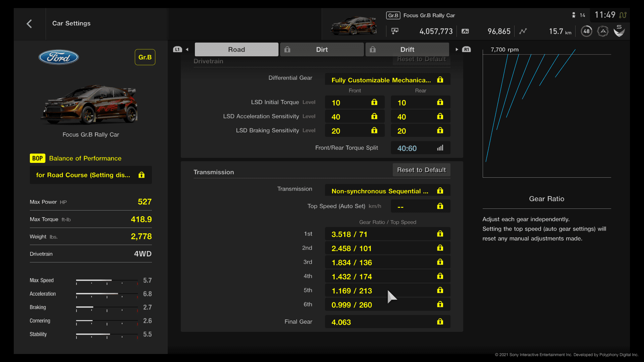Screen dimensions: 644x362
Task: Click lock on front LSD Acceleration Sensitivity
Action: (374, 116)
